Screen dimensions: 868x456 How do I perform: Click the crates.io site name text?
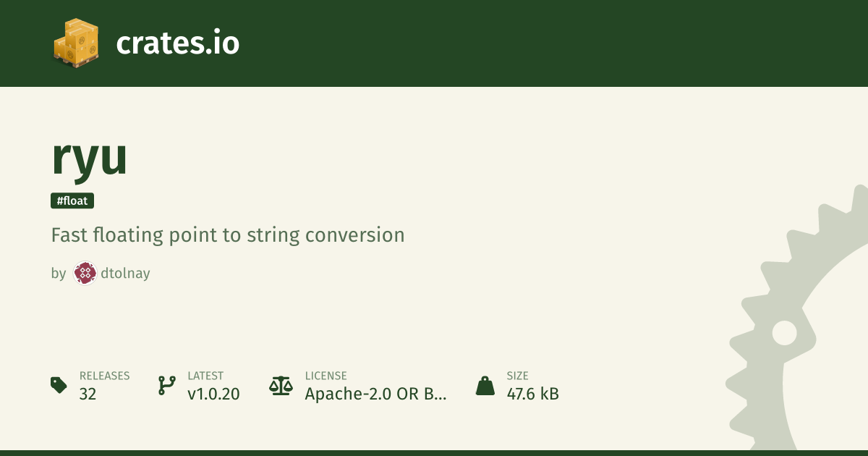pos(177,43)
